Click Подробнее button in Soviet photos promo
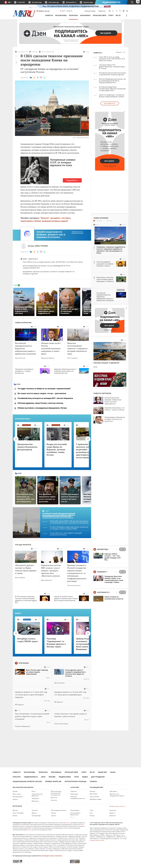 coord(72,180)
